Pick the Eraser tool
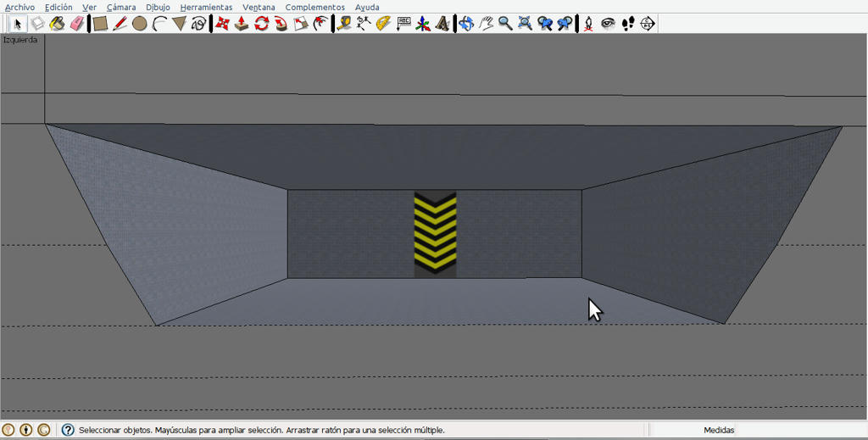 pyautogui.click(x=77, y=23)
